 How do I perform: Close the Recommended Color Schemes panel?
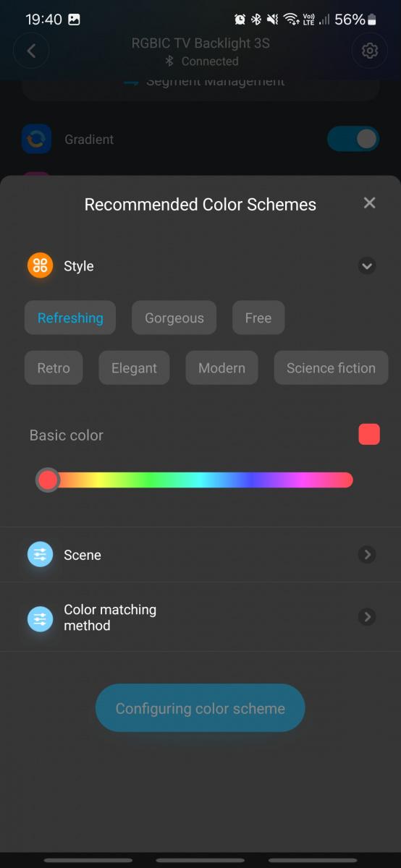point(369,203)
